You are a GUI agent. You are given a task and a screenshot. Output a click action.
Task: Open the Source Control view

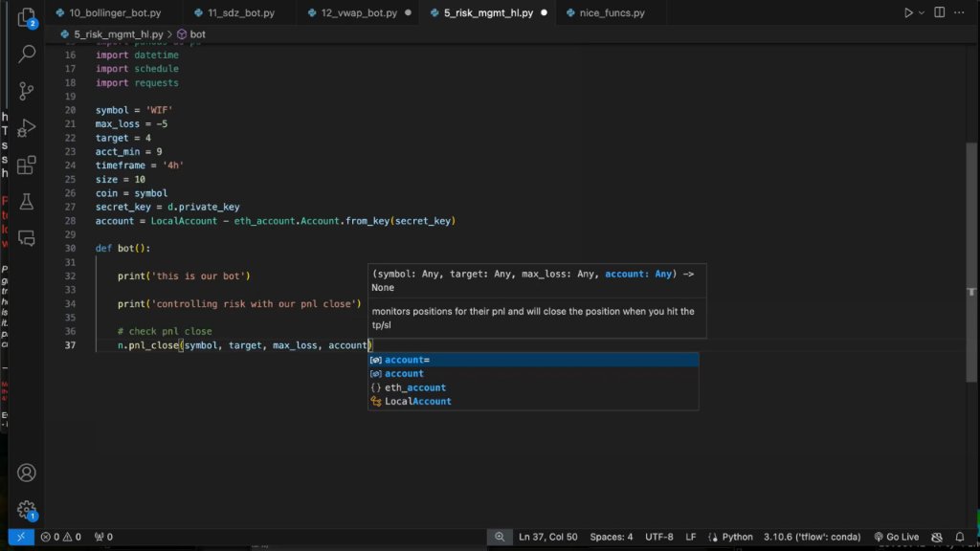pos(26,91)
